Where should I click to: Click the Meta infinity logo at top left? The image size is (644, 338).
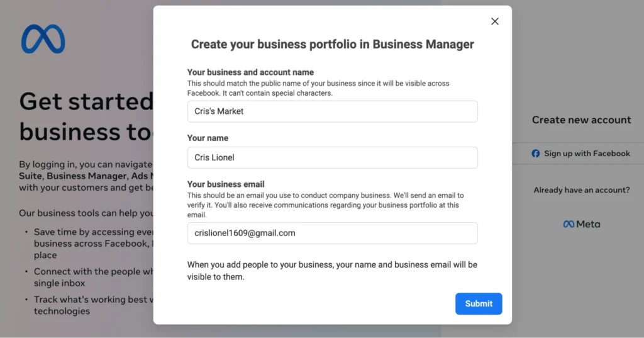43,39
